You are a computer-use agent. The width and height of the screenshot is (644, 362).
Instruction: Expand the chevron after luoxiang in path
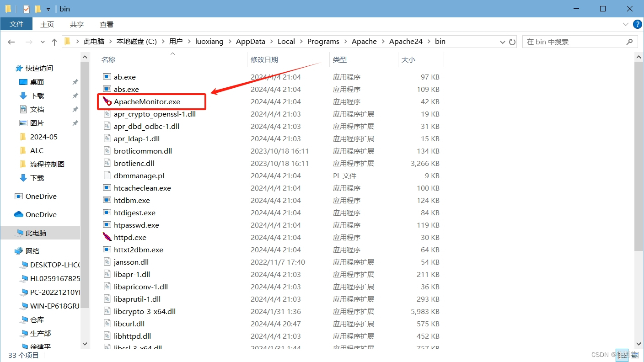pos(230,42)
